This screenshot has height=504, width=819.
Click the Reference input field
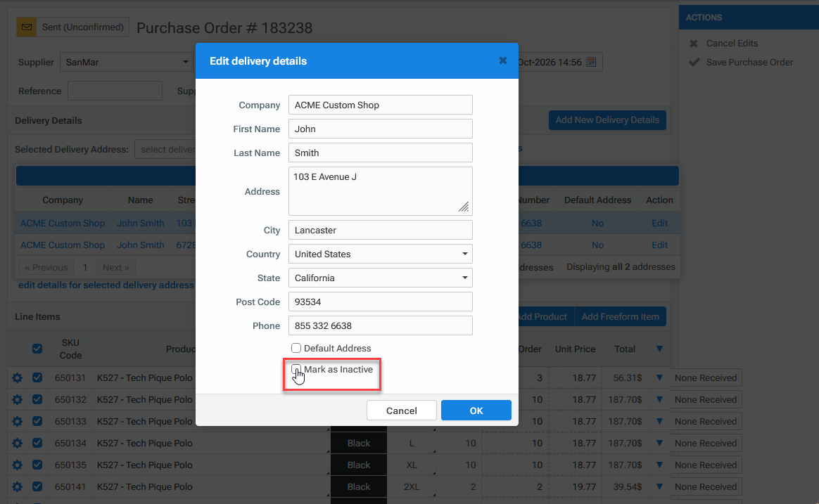coord(115,91)
